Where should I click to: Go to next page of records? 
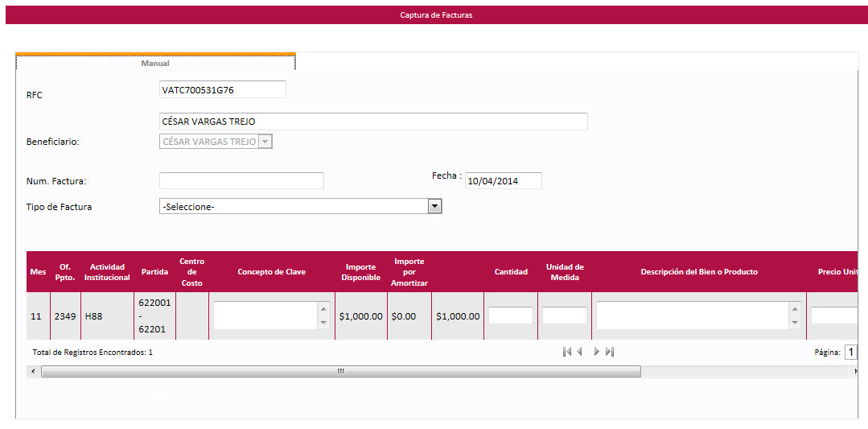pos(597,352)
